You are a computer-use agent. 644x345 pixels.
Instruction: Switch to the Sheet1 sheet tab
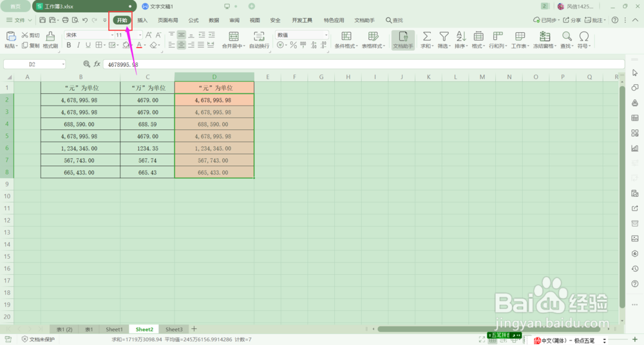[114, 329]
